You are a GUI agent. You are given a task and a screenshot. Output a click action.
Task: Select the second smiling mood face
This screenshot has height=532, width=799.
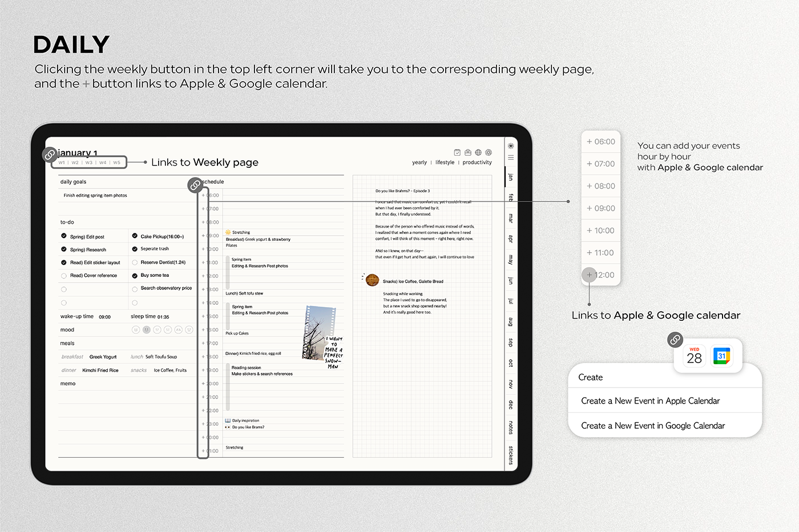point(147,330)
